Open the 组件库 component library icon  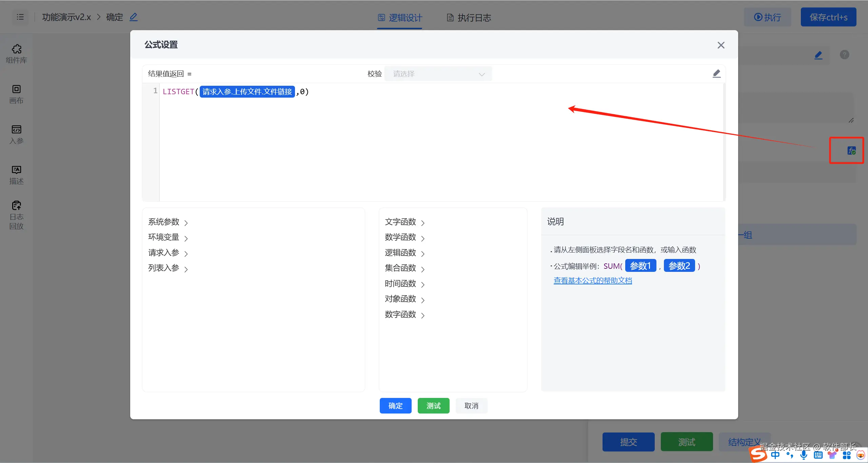coord(16,54)
